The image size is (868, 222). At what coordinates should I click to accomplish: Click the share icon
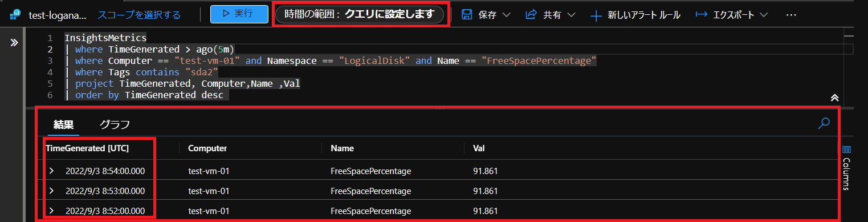(x=531, y=15)
